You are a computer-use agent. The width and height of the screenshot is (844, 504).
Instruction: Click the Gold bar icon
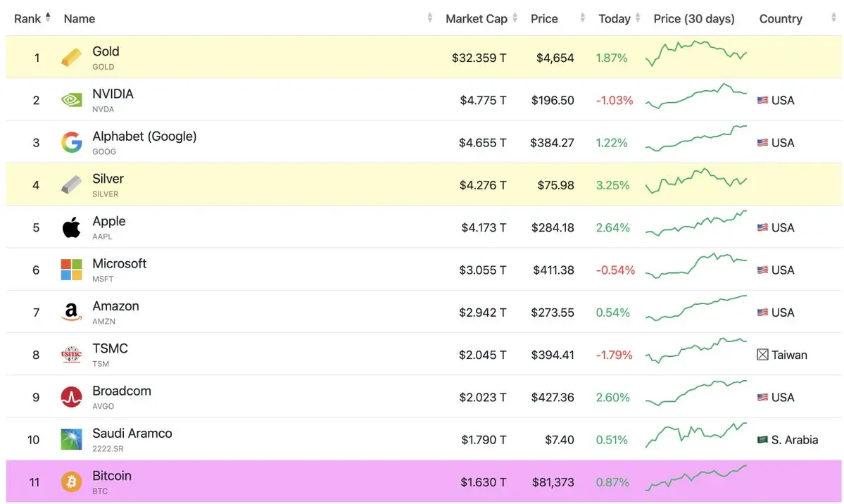tap(71, 58)
